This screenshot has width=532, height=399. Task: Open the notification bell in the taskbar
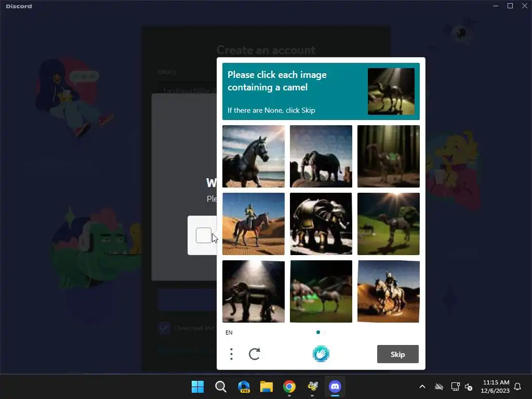517,387
